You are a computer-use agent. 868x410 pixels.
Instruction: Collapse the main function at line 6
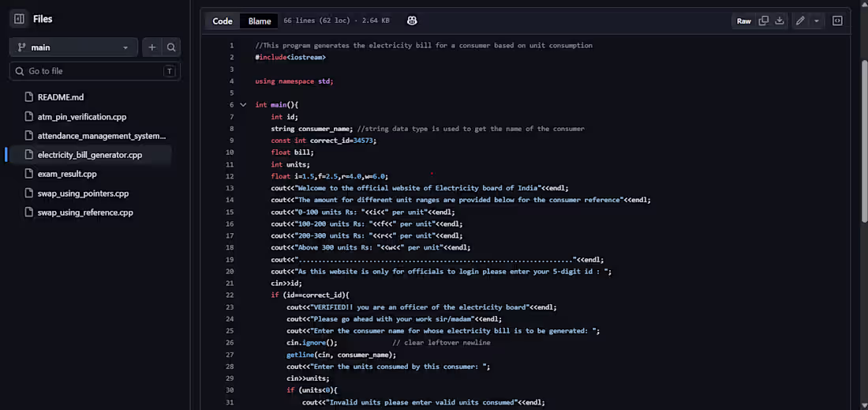[243, 105]
